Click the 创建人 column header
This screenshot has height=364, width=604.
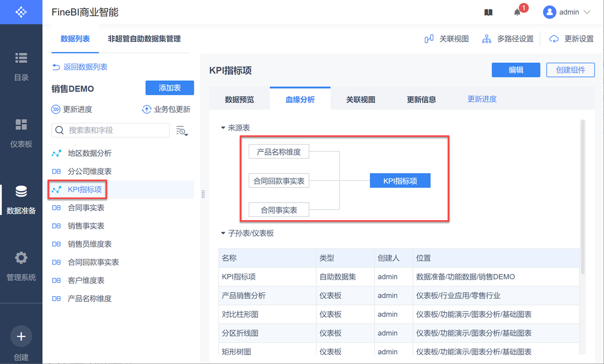(394, 258)
